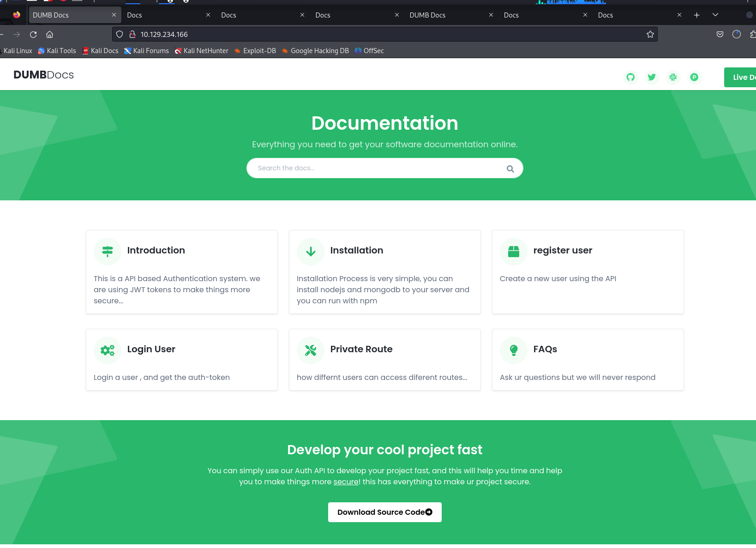Click the Slack icon in header
The width and height of the screenshot is (756, 548).
click(673, 77)
